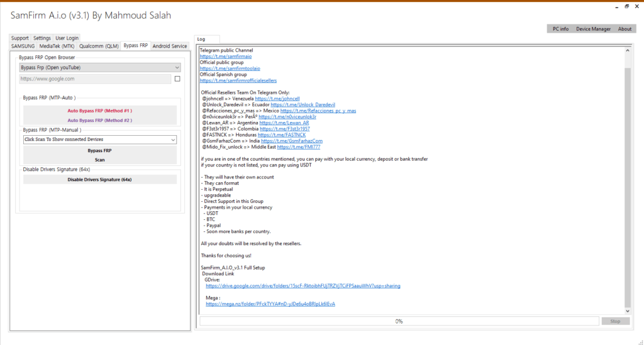
Task: Switch to the Android Service tab
Action: tap(170, 46)
